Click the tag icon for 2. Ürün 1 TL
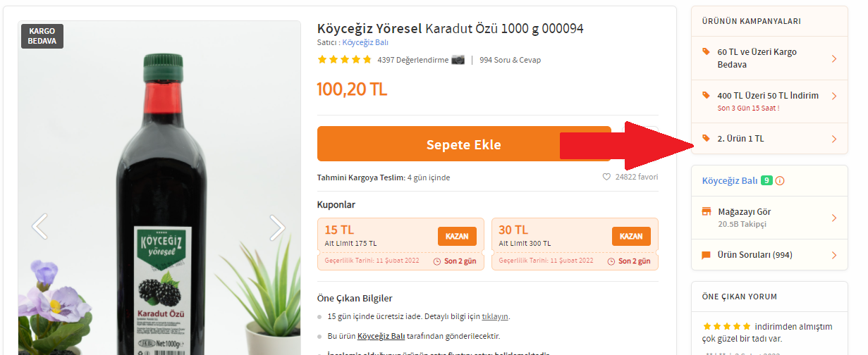This screenshot has width=868, height=355. click(707, 138)
